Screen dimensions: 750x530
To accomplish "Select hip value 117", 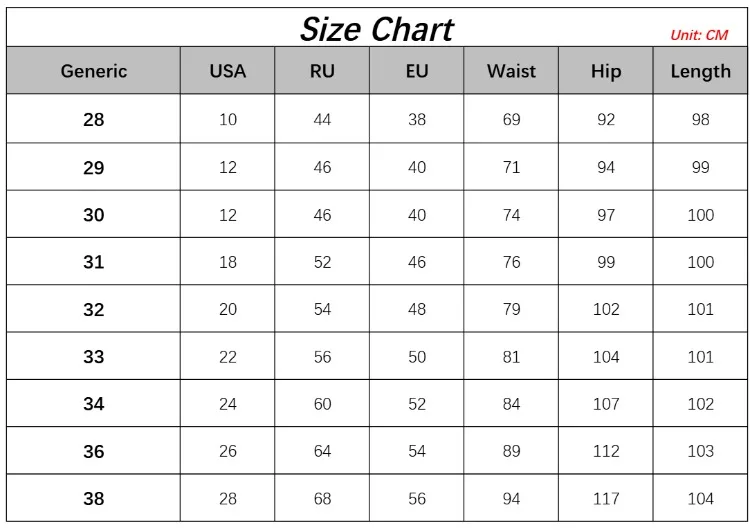I will [606, 499].
